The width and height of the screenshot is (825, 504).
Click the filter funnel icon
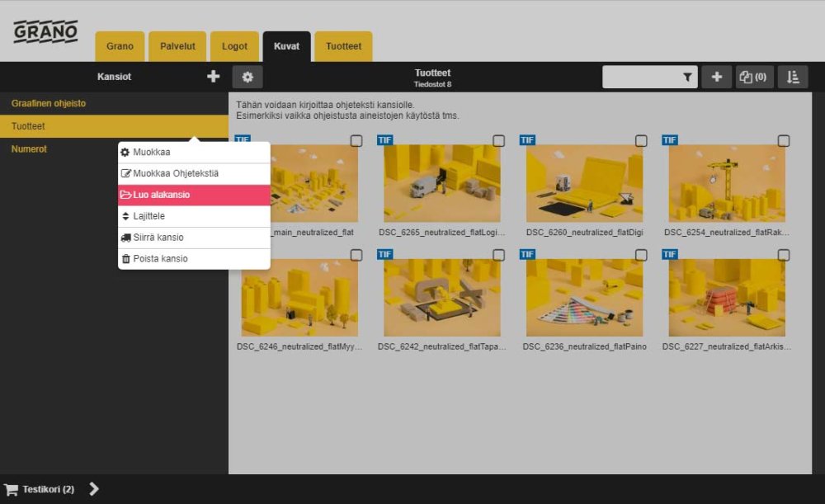687,78
